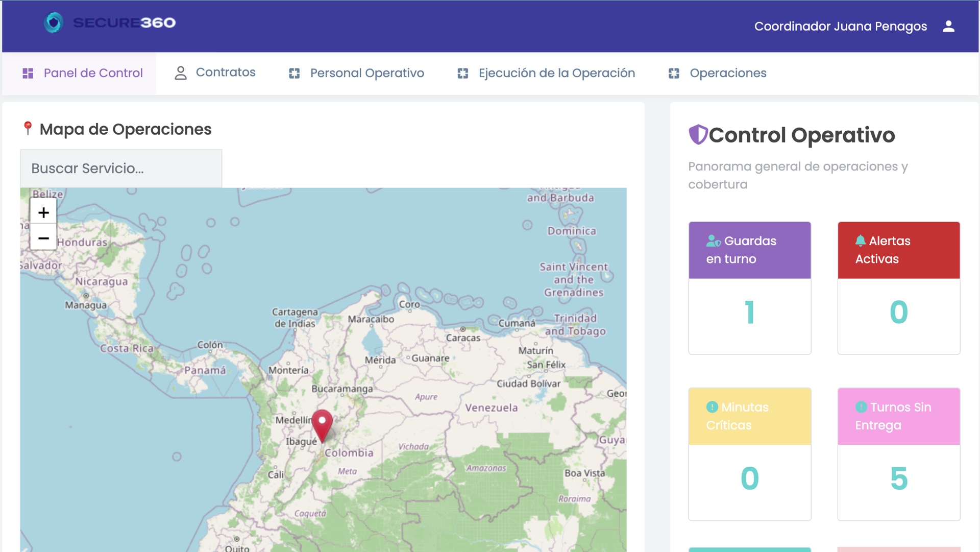Click the Venezuela label on the map
980x552 pixels.
point(491,407)
